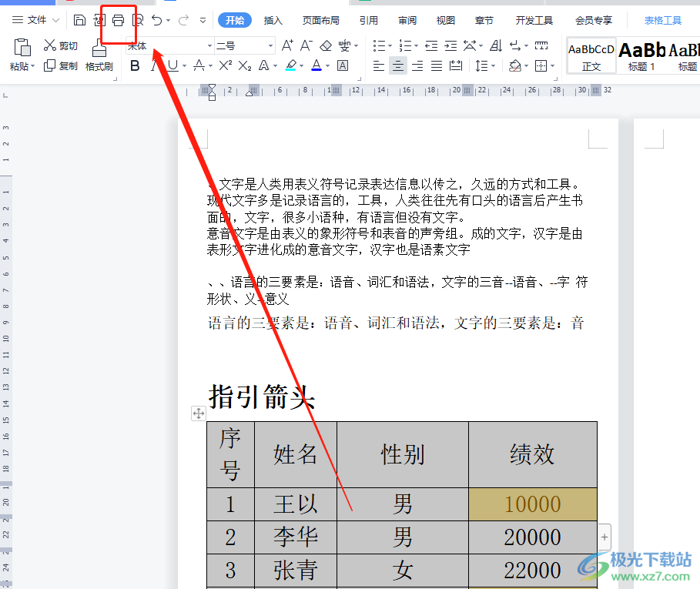Image resolution: width=700 pixels, height=589 pixels.
Task: Apply the 正文 style
Action: tap(591, 56)
